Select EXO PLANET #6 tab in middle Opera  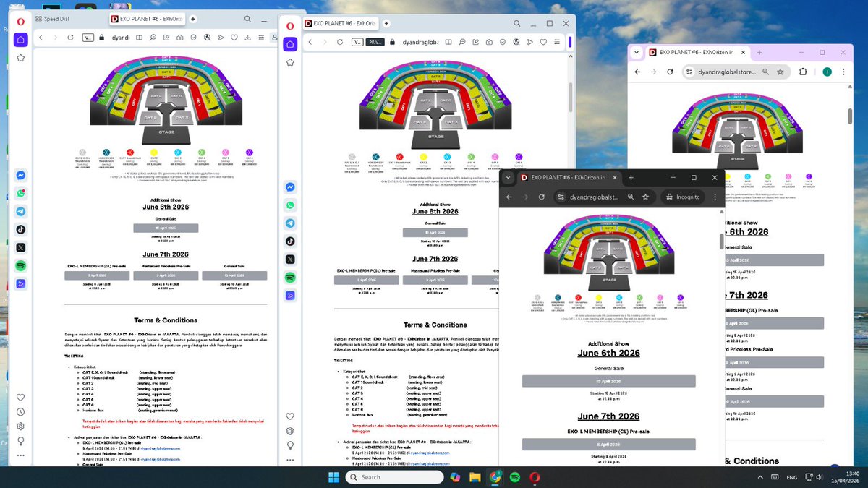point(341,23)
